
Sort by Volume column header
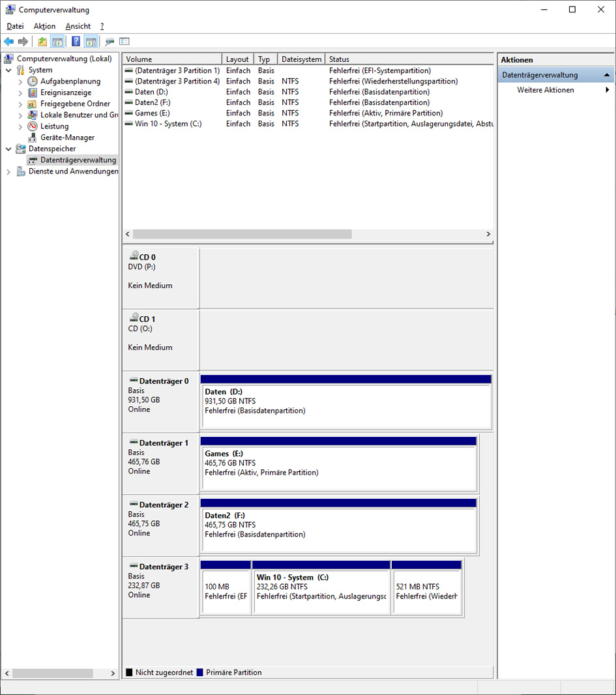[172, 59]
